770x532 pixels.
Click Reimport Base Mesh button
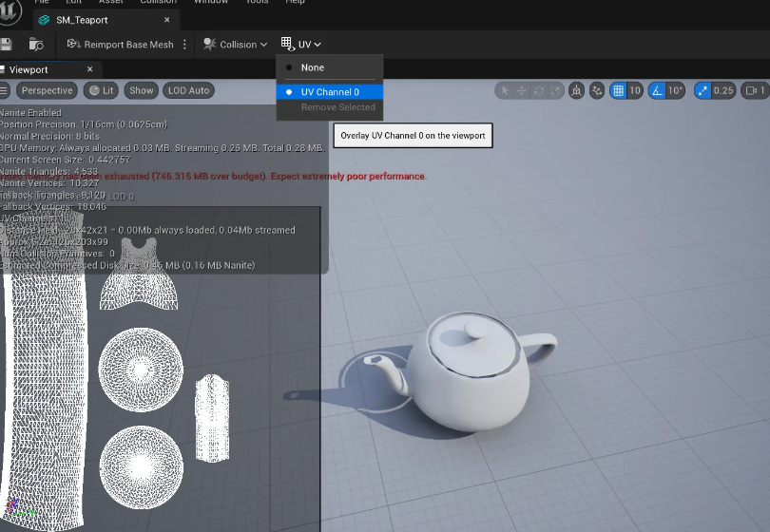pyautogui.click(x=121, y=44)
